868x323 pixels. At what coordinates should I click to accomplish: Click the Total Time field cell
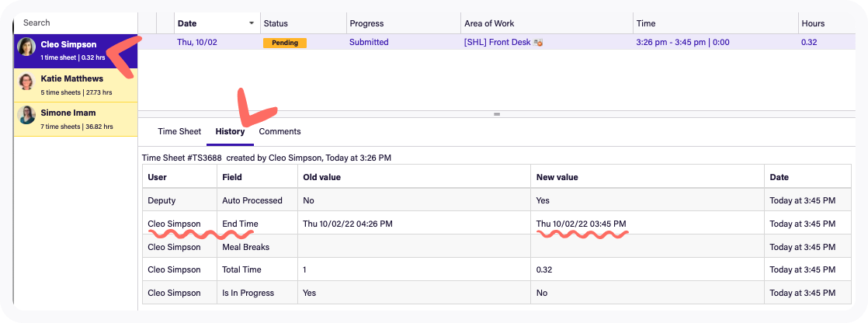[x=257, y=269]
